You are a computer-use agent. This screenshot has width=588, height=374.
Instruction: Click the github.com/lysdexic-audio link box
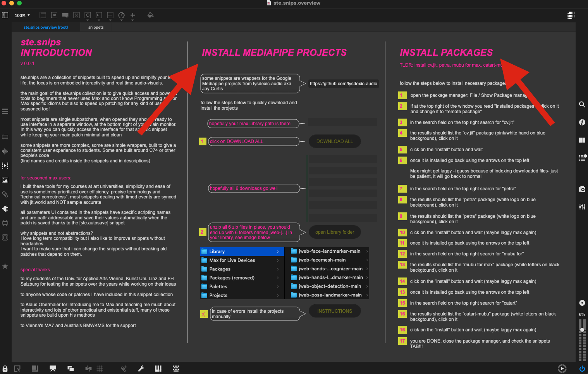click(343, 84)
